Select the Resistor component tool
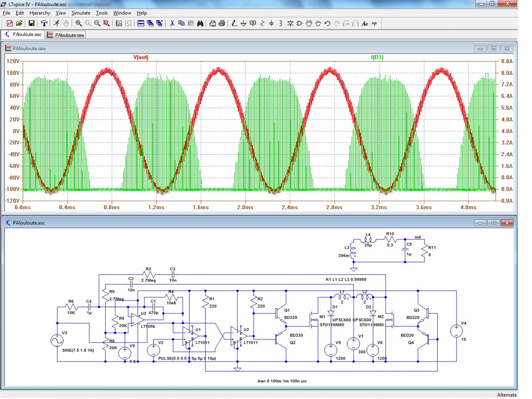Viewport: 532px width, 399px height. pos(262,24)
